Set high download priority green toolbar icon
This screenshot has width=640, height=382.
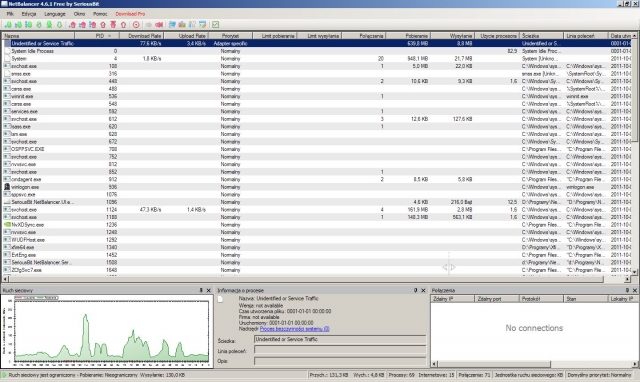(28, 25)
